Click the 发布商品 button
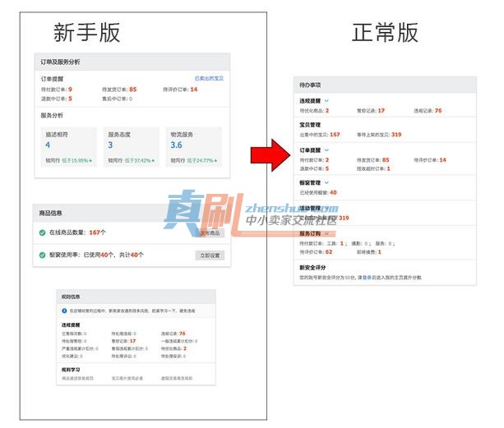504x428 pixels. pyautogui.click(x=210, y=232)
